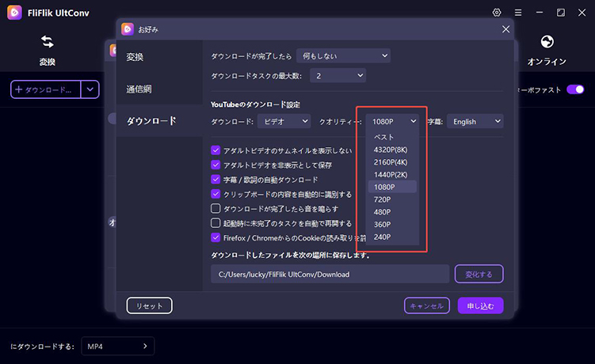Open the hamburger menu in title bar
The image size is (595, 364).
tap(540, 13)
